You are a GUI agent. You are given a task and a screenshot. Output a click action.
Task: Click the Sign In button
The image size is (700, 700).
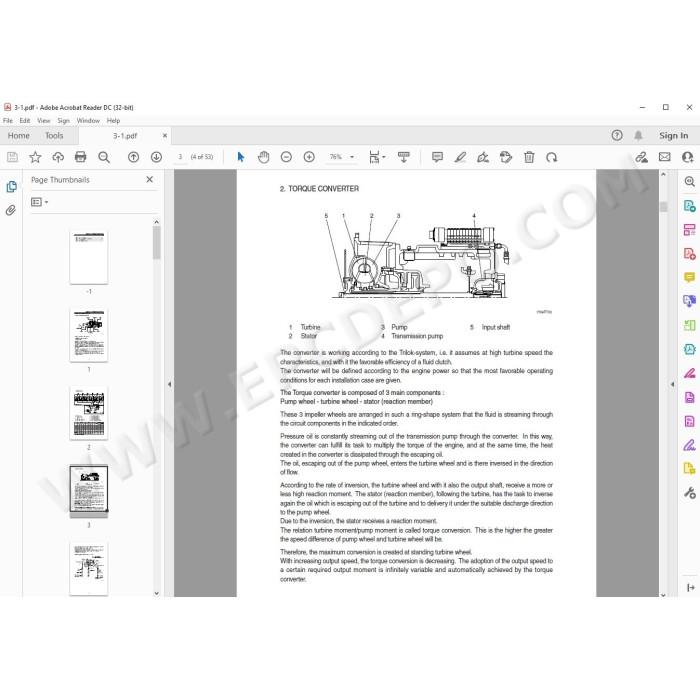click(673, 135)
